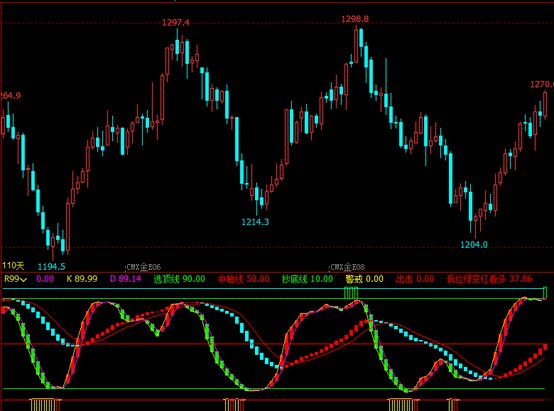Click the 1194.5 lowest price marker

52,266
